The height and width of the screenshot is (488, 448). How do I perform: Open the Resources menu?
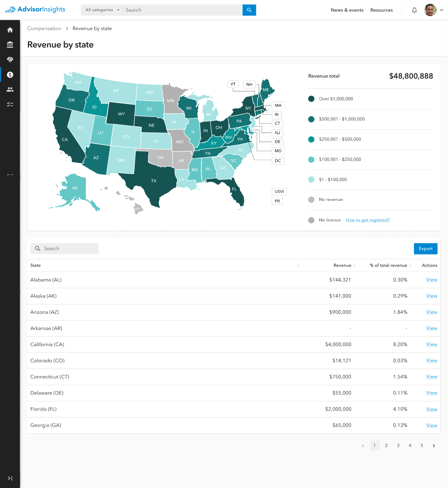coord(382,10)
